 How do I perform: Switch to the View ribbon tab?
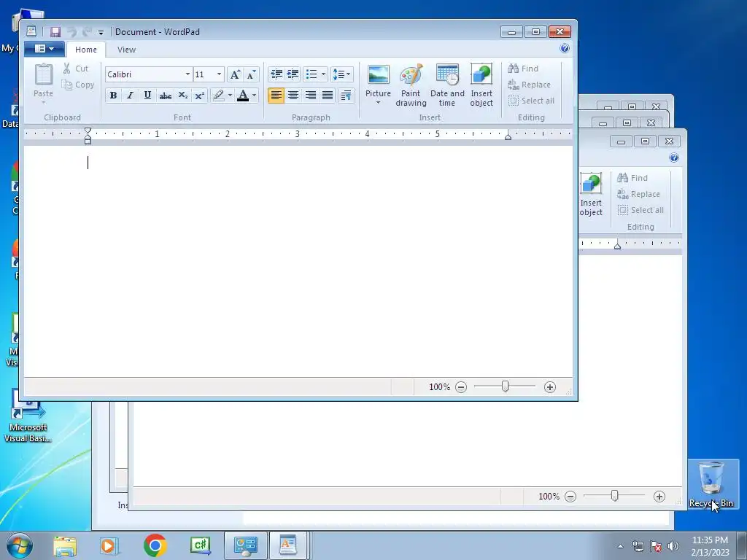126,50
